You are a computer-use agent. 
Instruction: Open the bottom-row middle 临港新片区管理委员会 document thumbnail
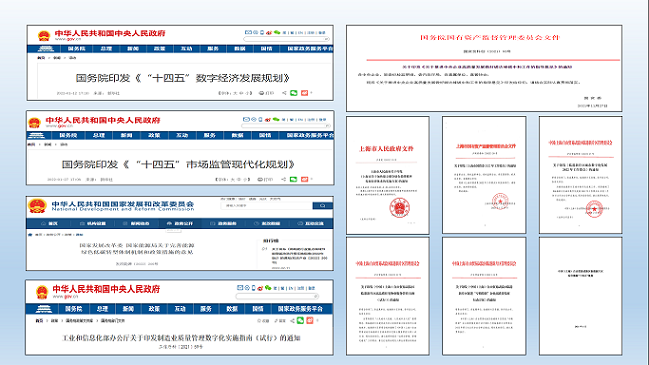coord(484,296)
